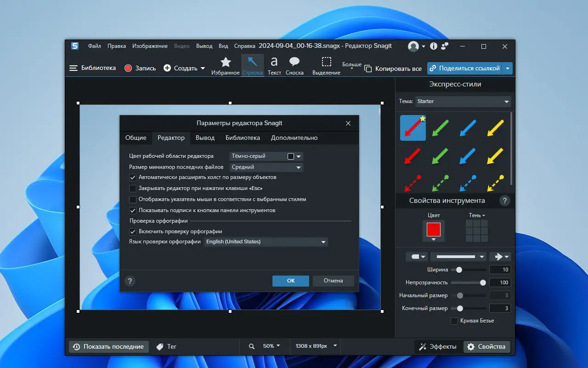Open the Изображение menu

tap(150, 46)
